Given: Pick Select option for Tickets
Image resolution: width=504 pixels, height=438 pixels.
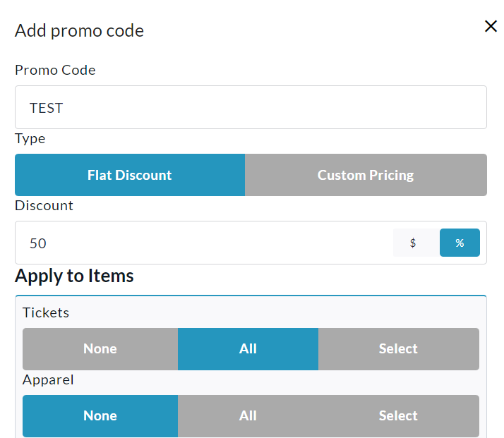Looking at the screenshot, I should pos(398,349).
